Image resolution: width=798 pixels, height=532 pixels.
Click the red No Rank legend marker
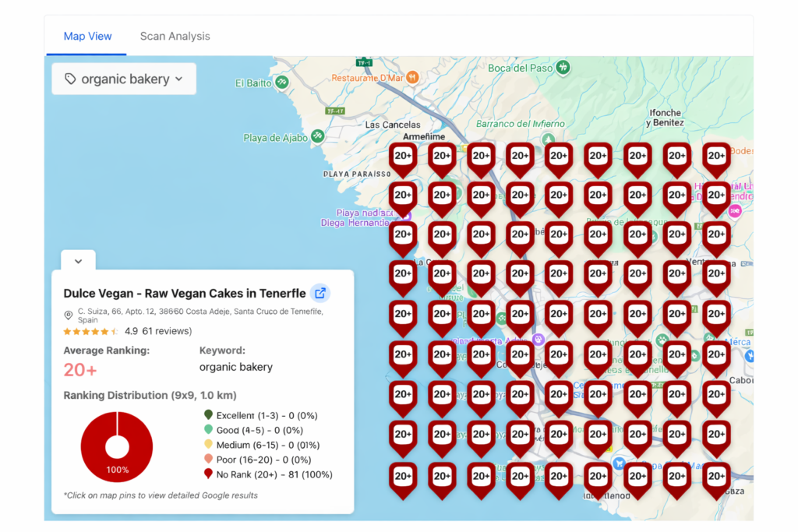coord(208,474)
